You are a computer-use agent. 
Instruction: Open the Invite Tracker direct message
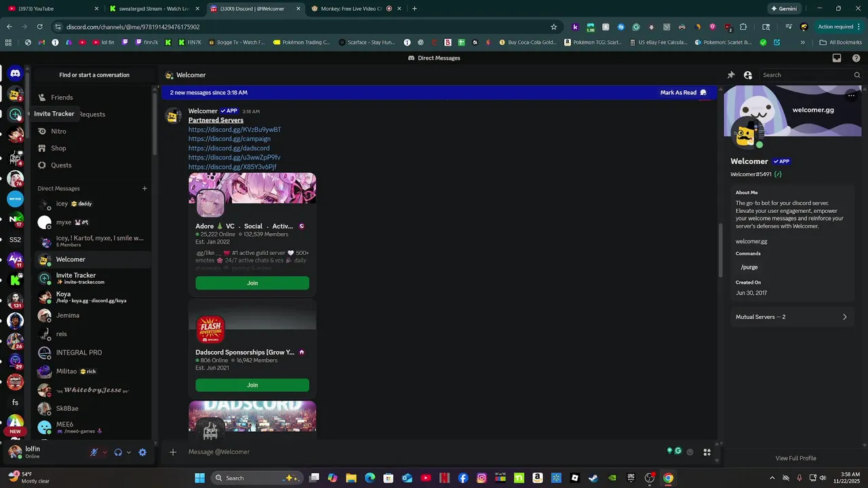pos(94,279)
